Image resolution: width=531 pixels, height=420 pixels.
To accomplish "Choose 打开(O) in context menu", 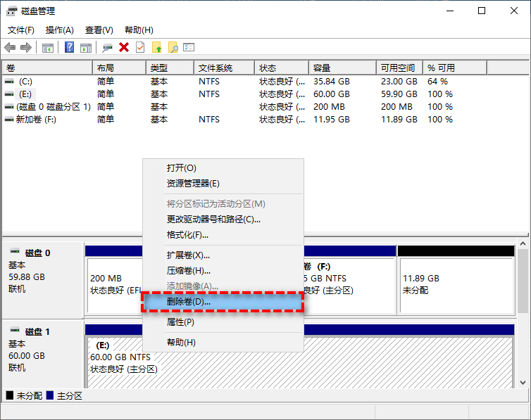I will (x=223, y=167).
